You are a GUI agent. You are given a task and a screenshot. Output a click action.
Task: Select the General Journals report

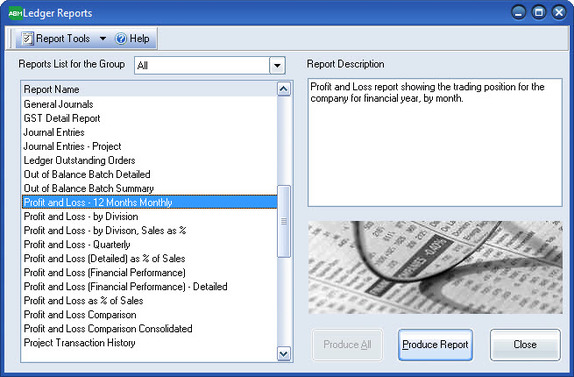click(149, 104)
